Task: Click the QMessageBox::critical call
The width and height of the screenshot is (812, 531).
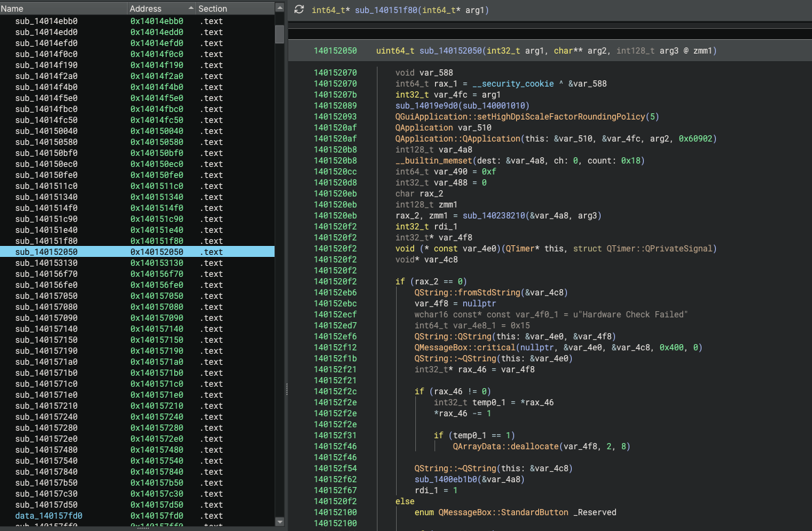Action: (465, 347)
